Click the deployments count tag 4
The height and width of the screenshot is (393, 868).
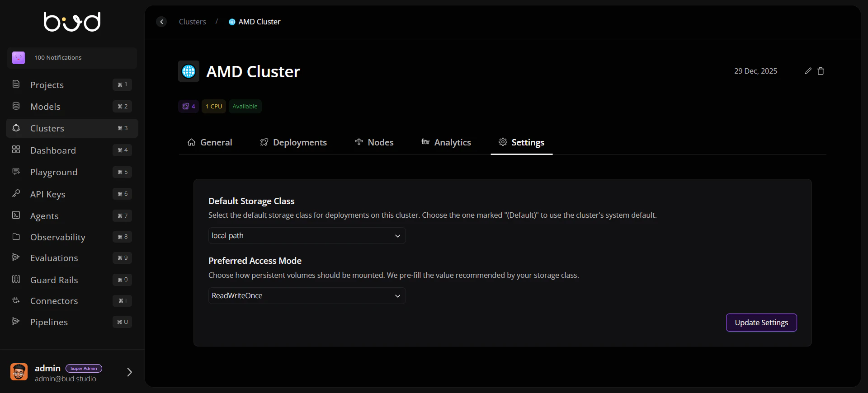(189, 106)
